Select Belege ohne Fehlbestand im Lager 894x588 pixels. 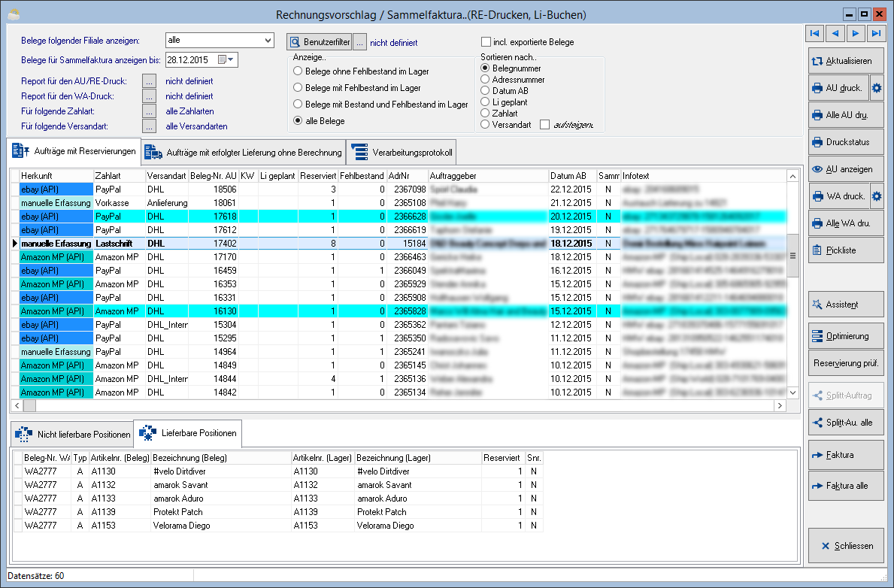coord(298,71)
